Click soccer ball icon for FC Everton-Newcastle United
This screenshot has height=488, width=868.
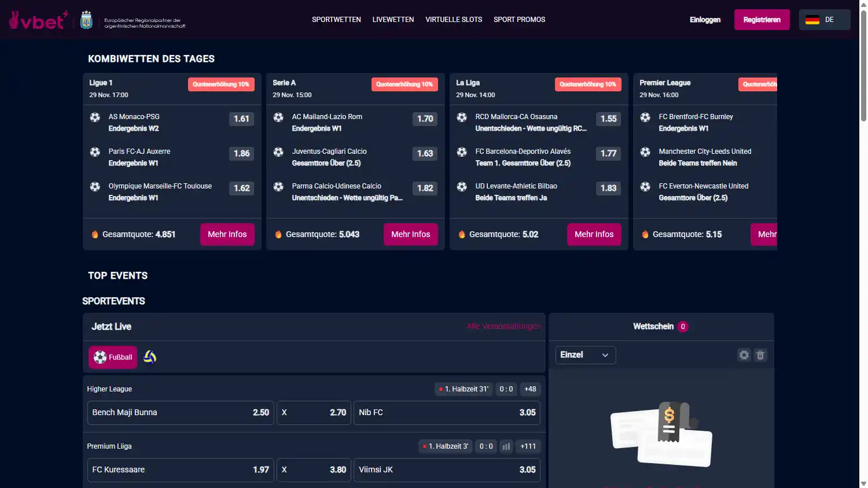(645, 187)
